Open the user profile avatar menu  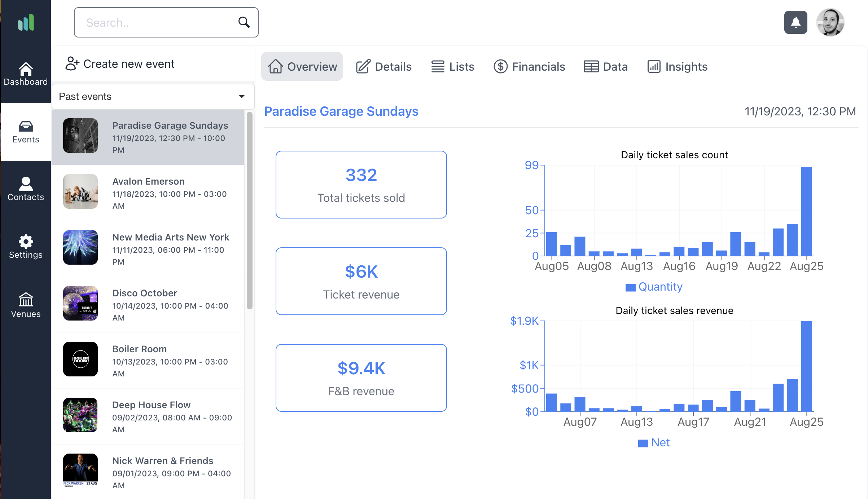point(830,22)
